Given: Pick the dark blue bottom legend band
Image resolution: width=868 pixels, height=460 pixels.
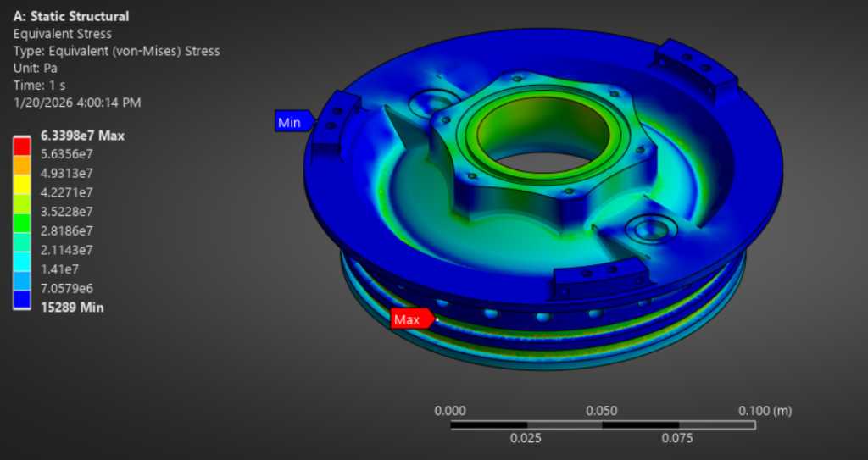Looking at the screenshot, I should (x=23, y=298).
